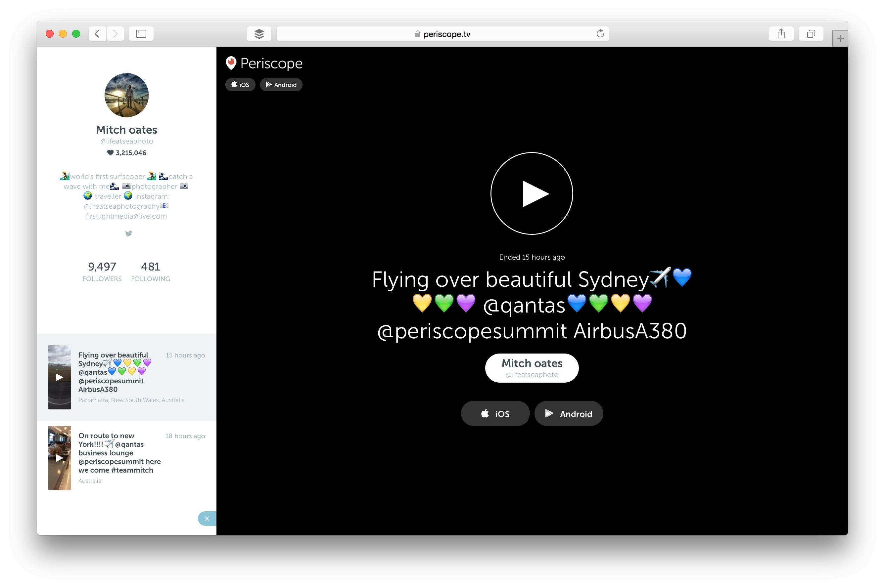Click the Australia location under second broadcast
This screenshot has width=885, height=588.
tap(90, 481)
